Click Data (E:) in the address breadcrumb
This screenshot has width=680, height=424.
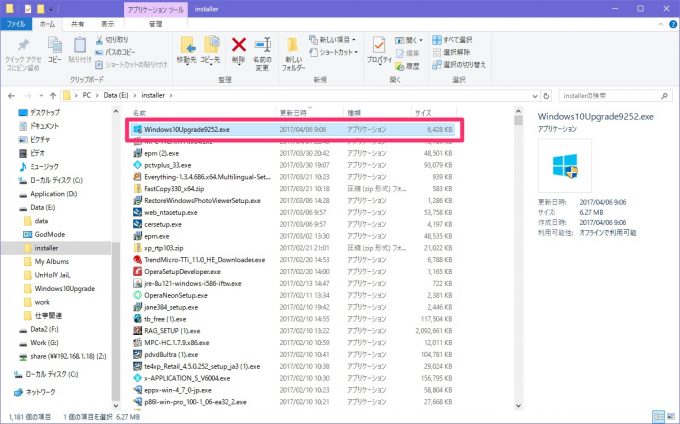116,95
